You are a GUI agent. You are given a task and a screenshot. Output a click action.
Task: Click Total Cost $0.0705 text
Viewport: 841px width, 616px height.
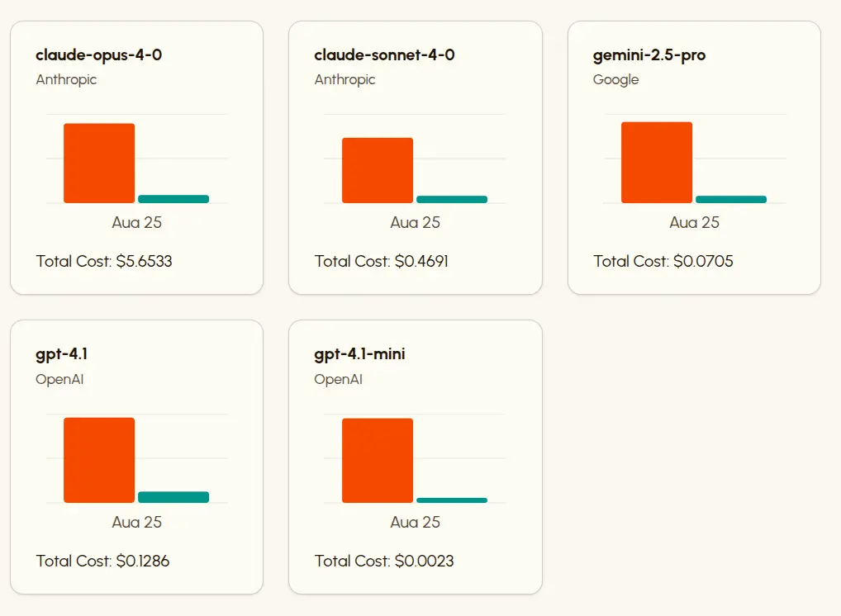(x=663, y=261)
